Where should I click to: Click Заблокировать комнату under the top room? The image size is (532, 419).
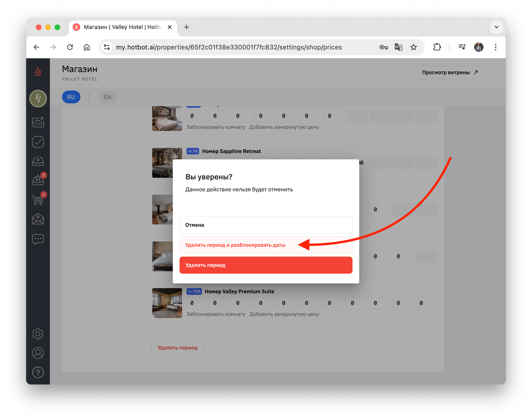216,127
